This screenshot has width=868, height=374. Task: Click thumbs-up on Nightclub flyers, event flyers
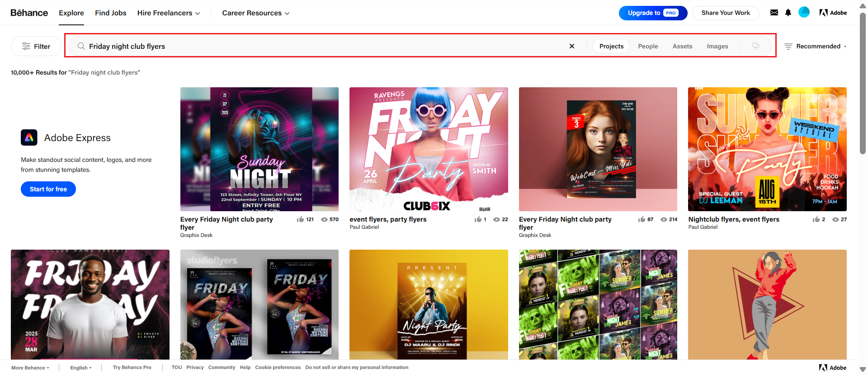[816, 219]
